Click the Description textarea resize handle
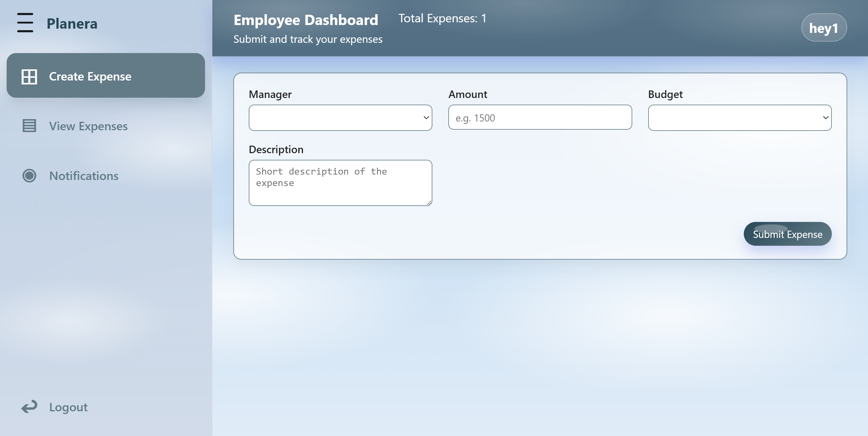The width and height of the screenshot is (868, 436). [x=429, y=203]
